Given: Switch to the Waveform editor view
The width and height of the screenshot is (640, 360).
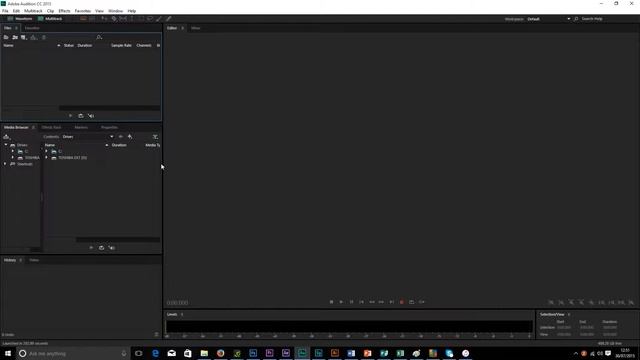Looking at the screenshot, I should 20,19.
